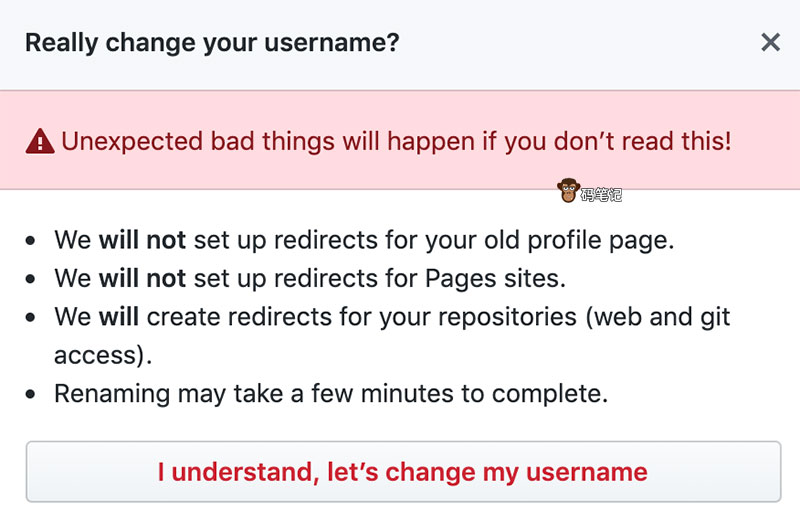Click the red warning triangle icon
Viewport: 800px width, 521px height.
coord(40,141)
